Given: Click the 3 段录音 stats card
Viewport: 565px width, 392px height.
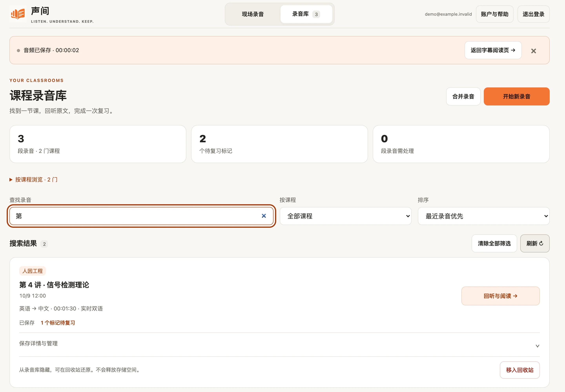Looking at the screenshot, I should tap(98, 144).
